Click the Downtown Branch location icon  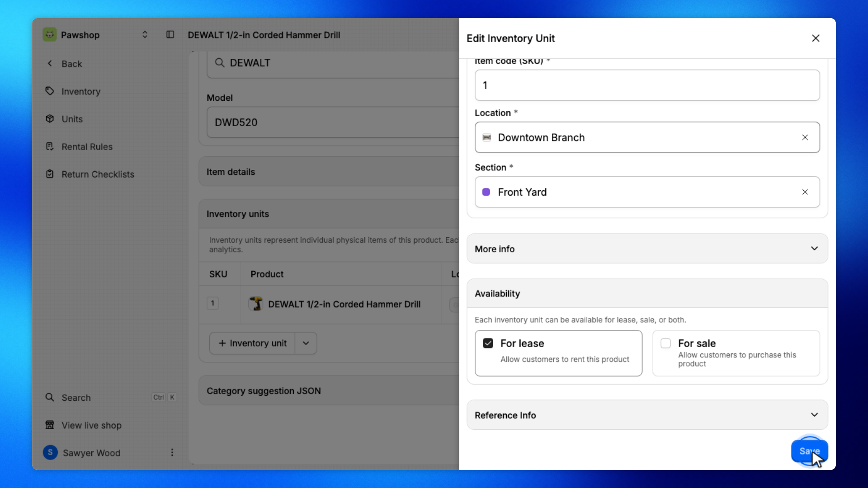[487, 137]
